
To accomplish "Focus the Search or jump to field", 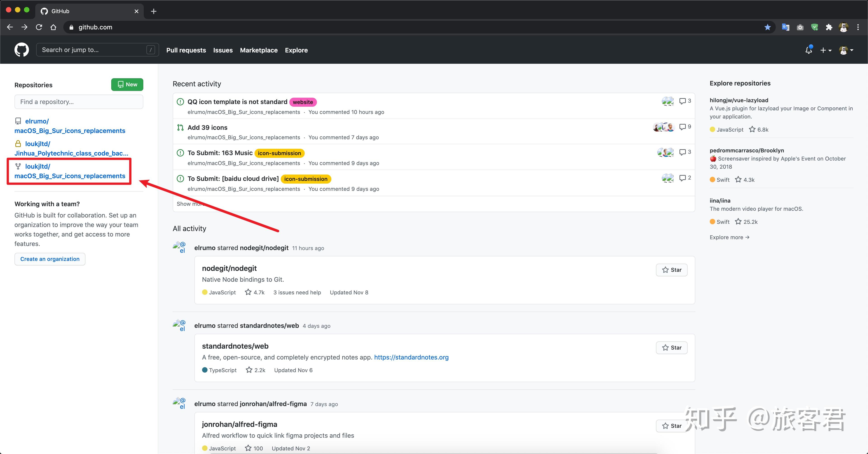I will tap(97, 50).
